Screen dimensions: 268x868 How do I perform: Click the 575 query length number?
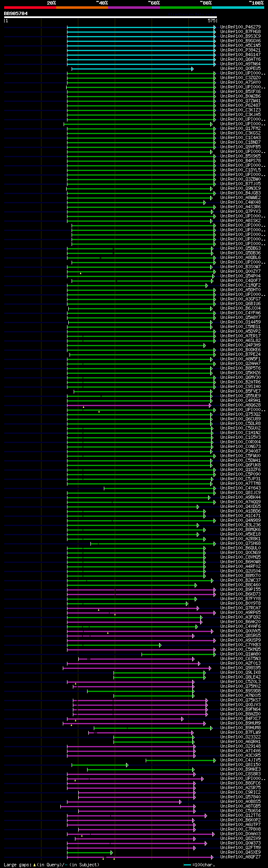point(211,21)
